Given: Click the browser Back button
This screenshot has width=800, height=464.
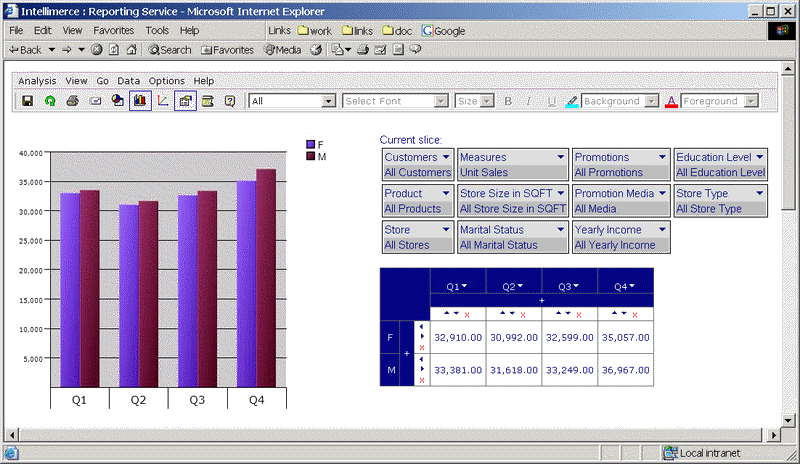Looking at the screenshot, I should pos(26,50).
